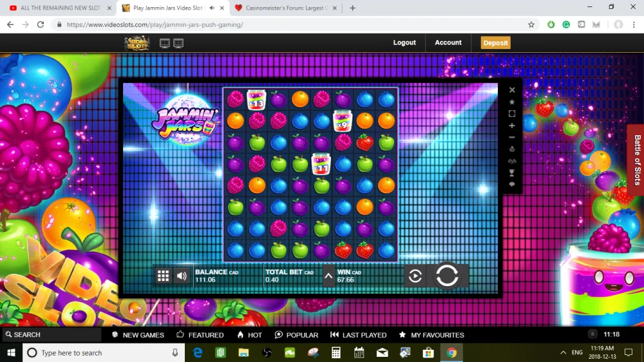Open the NEW GAMES category
The image size is (644, 362).
(138, 335)
